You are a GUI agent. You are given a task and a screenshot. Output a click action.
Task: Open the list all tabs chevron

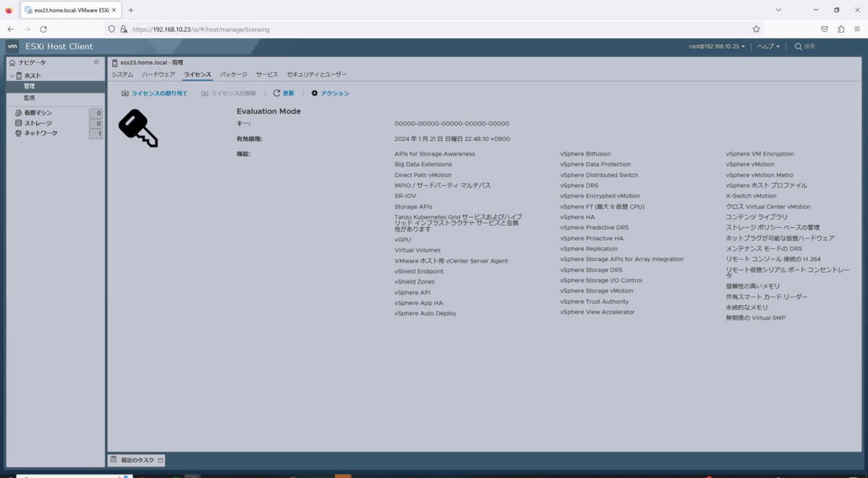coord(778,10)
